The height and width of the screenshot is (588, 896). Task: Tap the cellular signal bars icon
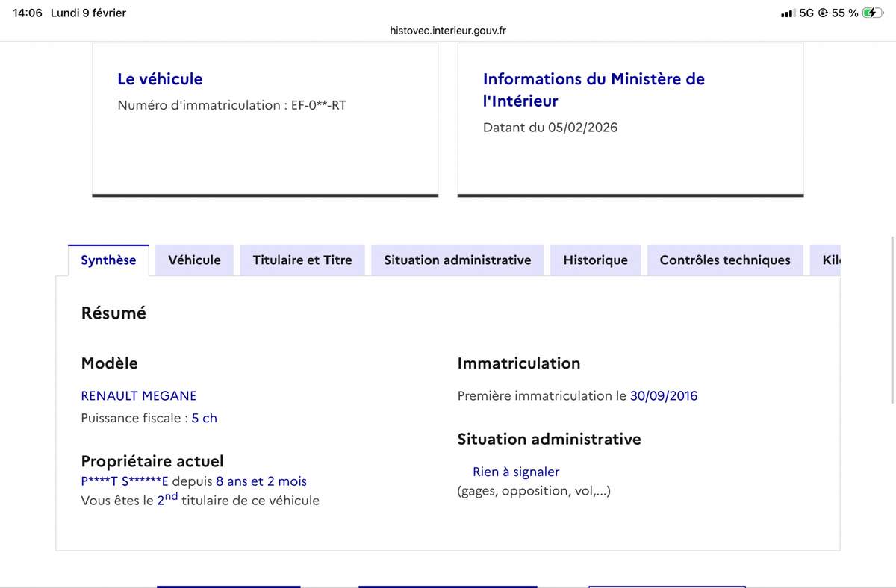tap(787, 13)
